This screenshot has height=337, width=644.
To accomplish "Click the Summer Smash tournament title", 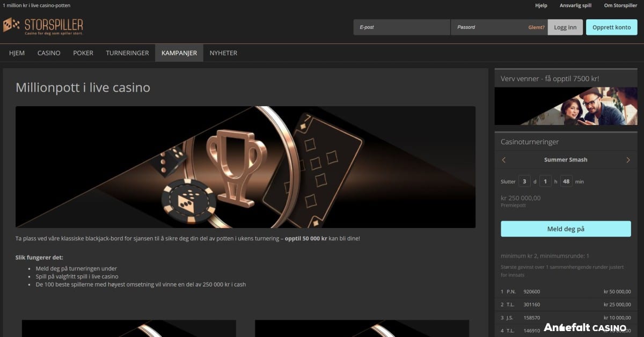I will 566,160.
